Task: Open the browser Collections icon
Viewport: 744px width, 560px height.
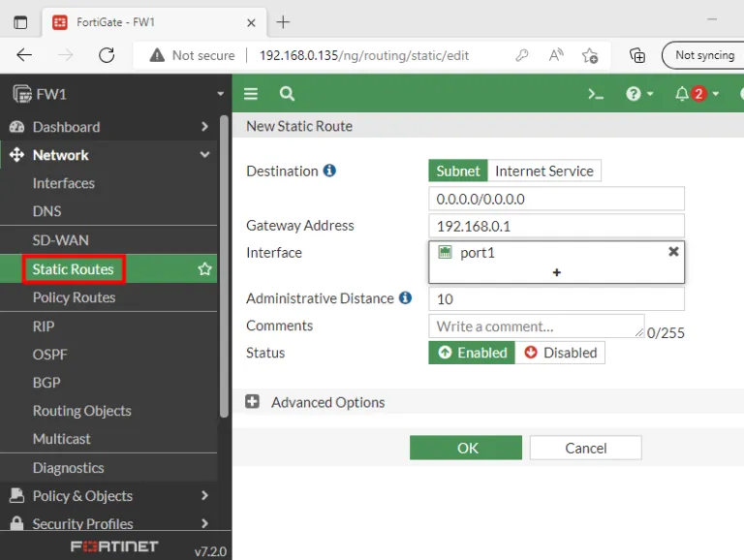Action: pos(636,55)
